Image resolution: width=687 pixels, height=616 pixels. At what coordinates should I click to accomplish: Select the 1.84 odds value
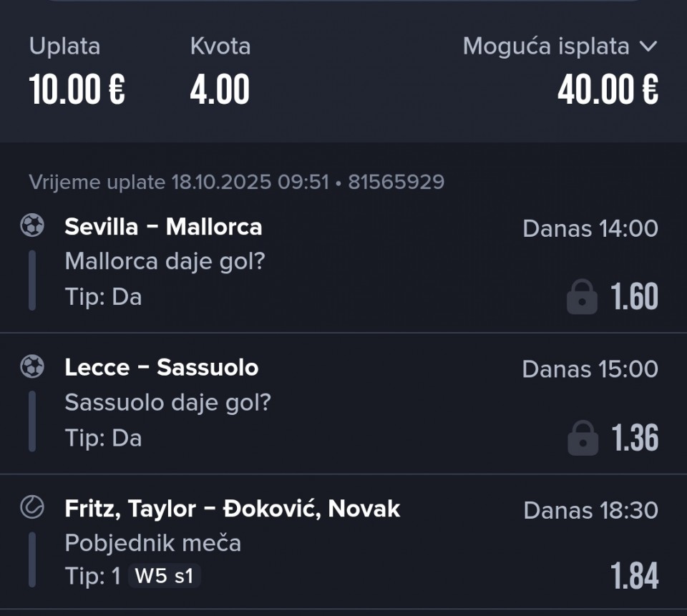click(634, 577)
